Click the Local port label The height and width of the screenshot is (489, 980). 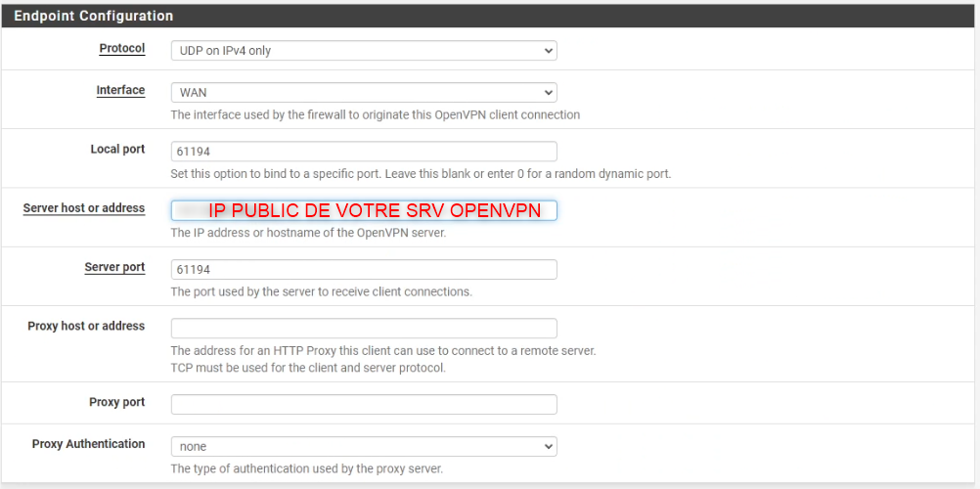(117, 150)
